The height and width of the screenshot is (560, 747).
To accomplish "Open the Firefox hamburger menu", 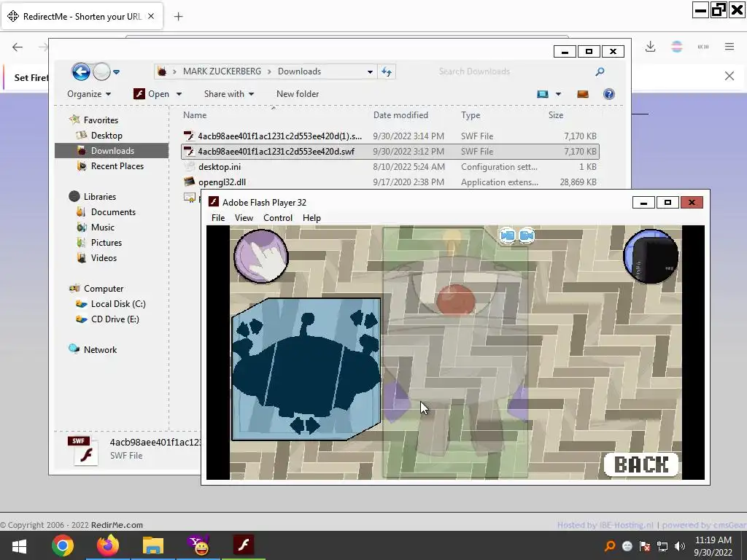I will [x=729, y=46].
